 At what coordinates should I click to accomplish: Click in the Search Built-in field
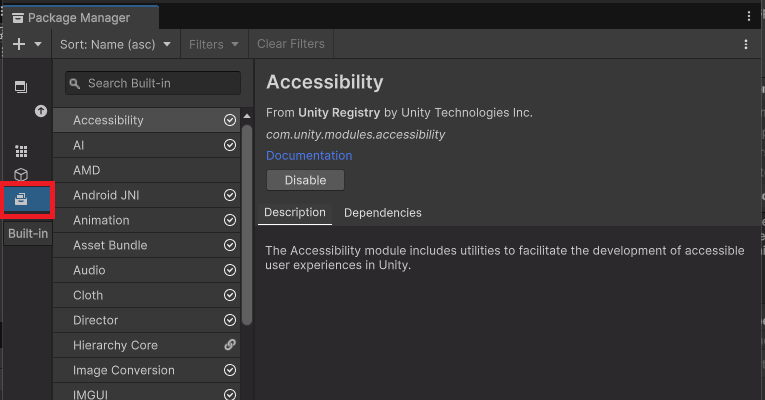153,83
